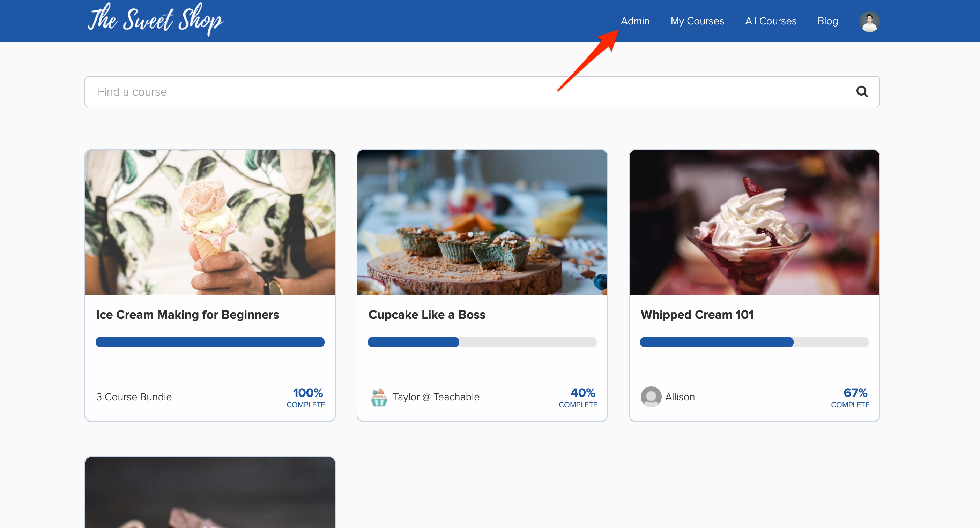This screenshot has height=528, width=980.
Task: Click the ice cream cone course thumbnail
Action: (x=210, y=222)
